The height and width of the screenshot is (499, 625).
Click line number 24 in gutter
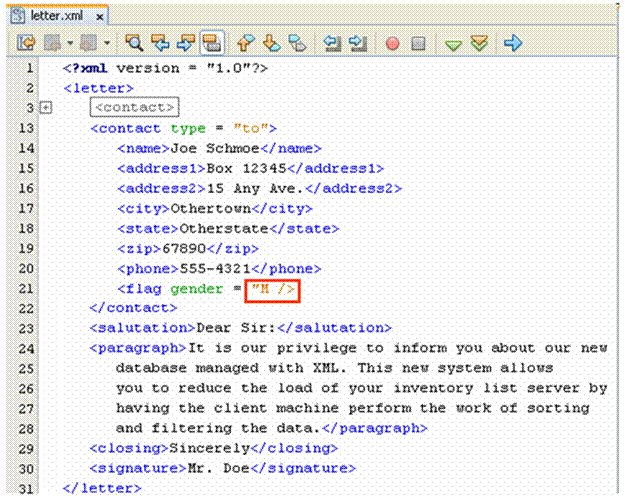tap(26, 348)
